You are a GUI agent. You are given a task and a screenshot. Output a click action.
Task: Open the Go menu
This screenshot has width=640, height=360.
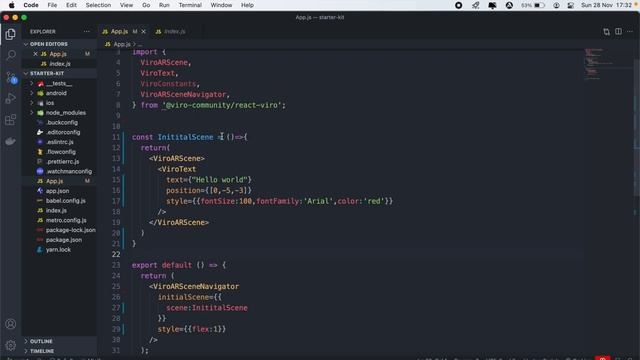[146, 5]
